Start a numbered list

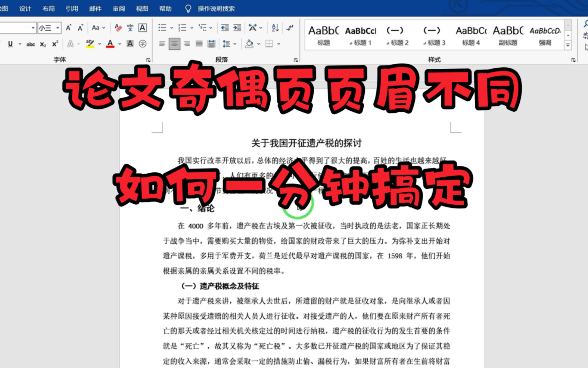coord(182,28)
